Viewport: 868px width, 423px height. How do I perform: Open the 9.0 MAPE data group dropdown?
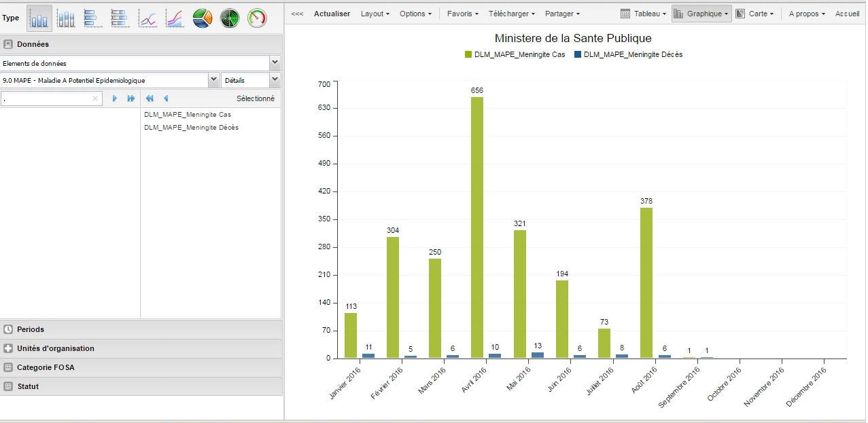coord(213,80)
